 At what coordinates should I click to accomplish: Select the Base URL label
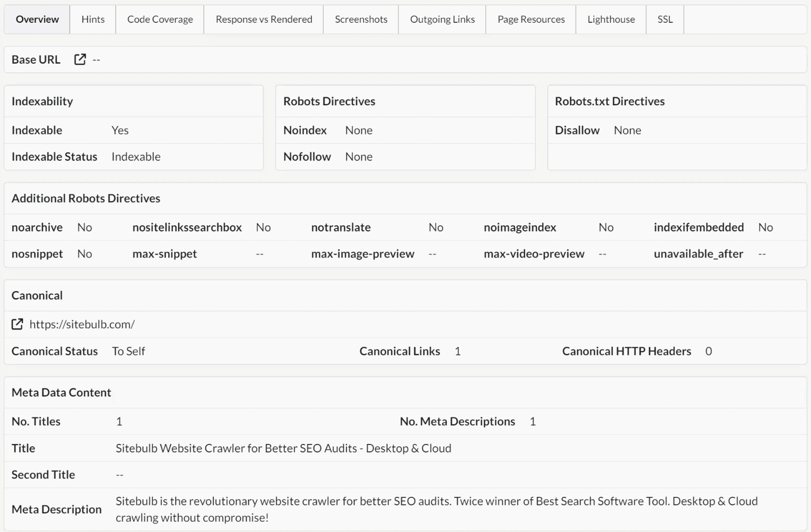tap(36, 59)
